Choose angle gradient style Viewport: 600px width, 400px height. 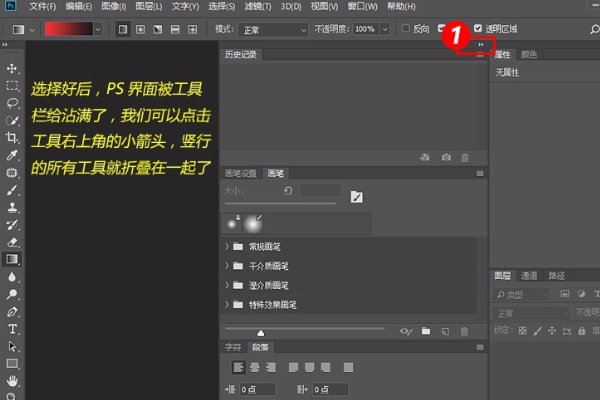pyautogui.click(x=158, y=29)
